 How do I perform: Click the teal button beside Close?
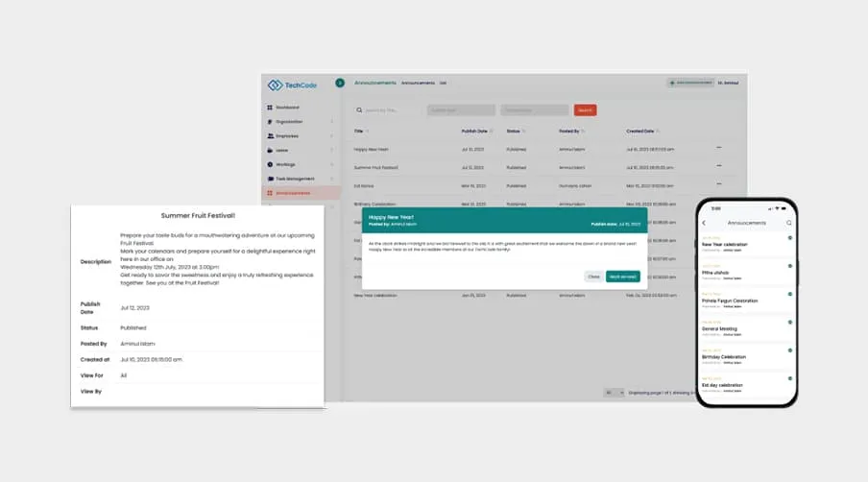point(623,277)
